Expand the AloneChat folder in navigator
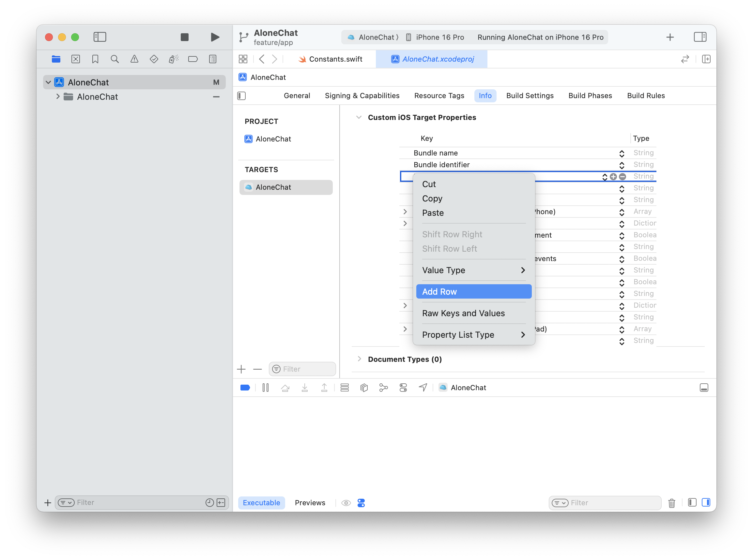The image size is (753, 560). click(x=58, y=96)
